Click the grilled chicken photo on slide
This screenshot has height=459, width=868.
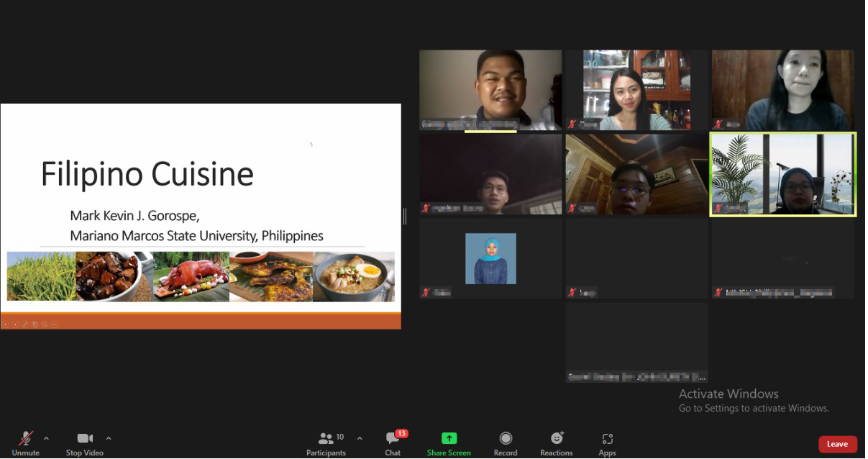pyautogui.click(x=271, y=276)
